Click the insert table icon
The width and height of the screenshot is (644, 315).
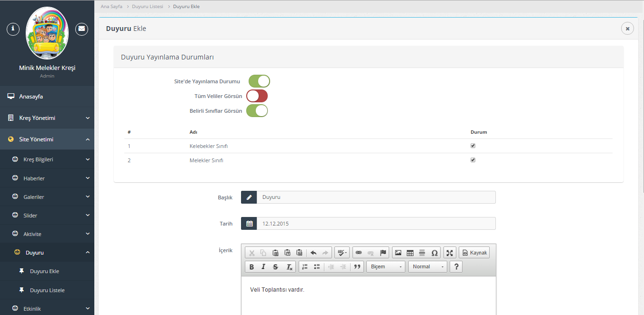(x=410, y=253)
